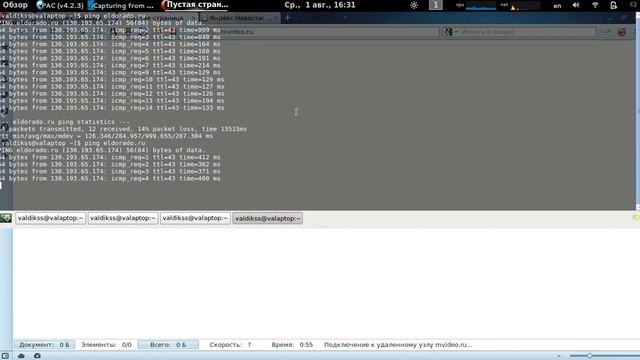Screen dimensions: 640x360
Task: Switch to the Capturing from... window
Action: point(121,5)
